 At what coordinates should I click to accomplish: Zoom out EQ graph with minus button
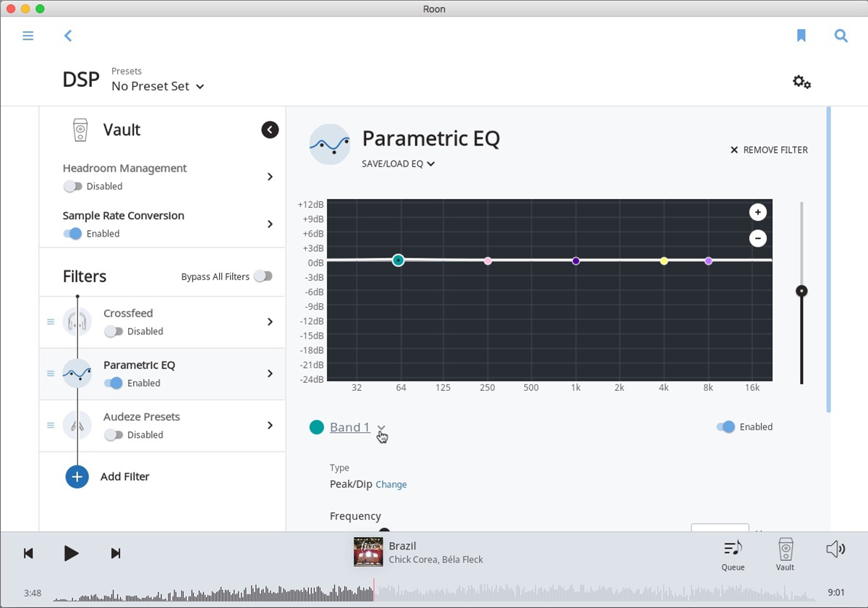(x=757, y=238)
